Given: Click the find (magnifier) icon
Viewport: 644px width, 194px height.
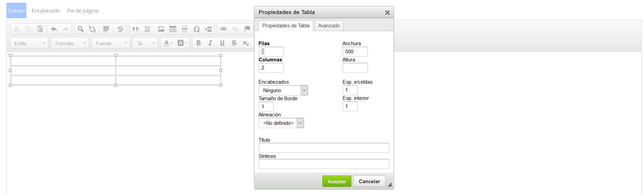Looking at the screenshot, I should point(80,29).
